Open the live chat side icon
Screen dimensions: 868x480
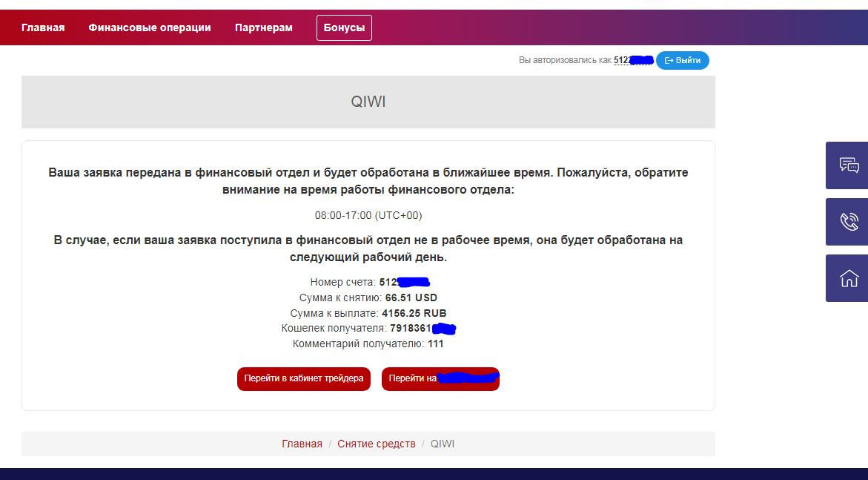coord(847,165)
